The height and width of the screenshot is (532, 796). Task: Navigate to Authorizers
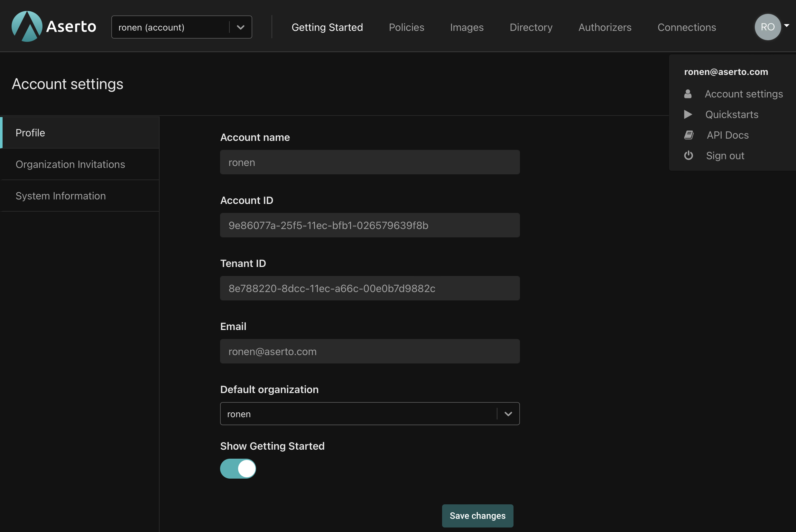605,27
